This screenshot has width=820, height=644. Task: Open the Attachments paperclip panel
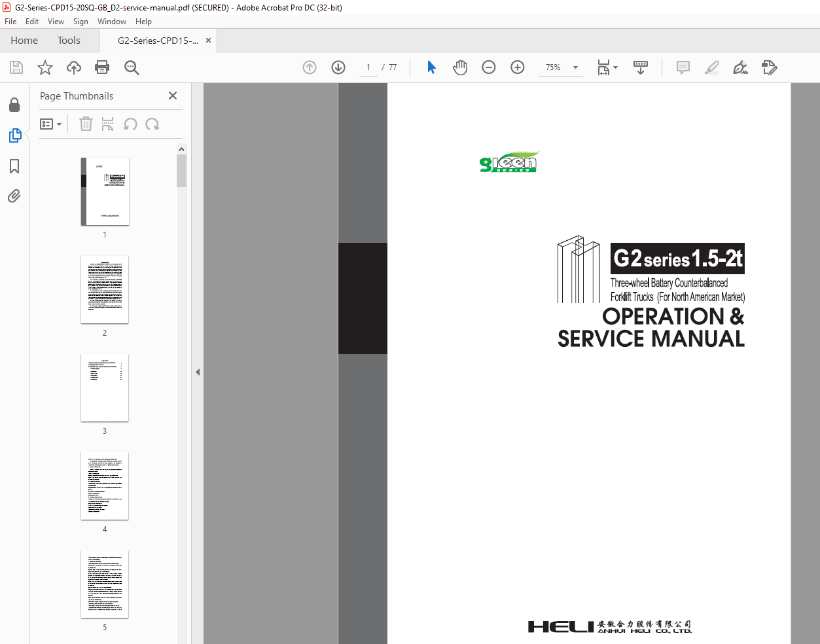pos(14,196)
